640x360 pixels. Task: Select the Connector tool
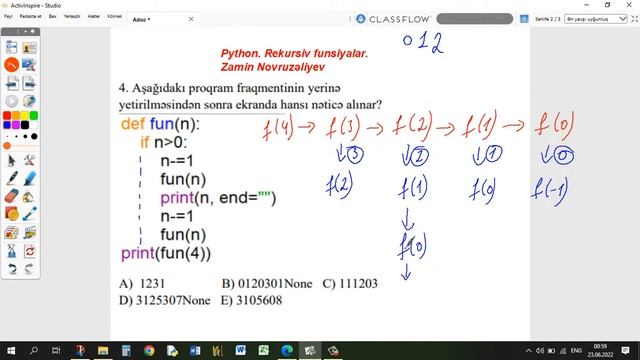coord(29,214)
